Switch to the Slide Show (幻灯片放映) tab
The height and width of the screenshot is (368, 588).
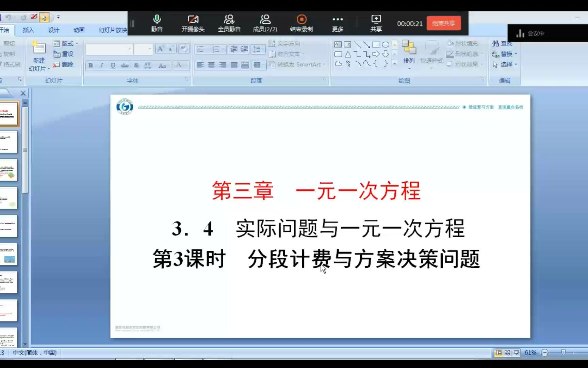[x=112, y=30]
